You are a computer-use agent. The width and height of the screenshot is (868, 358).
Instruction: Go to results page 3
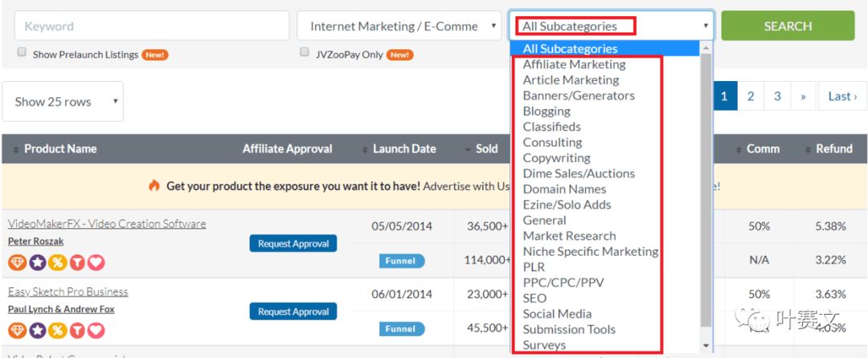777,96
